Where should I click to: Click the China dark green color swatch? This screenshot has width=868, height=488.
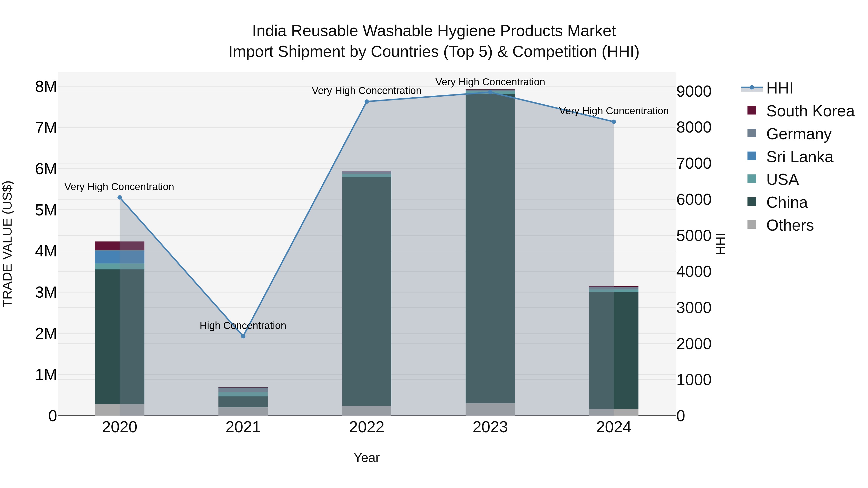tap(752, 202)
